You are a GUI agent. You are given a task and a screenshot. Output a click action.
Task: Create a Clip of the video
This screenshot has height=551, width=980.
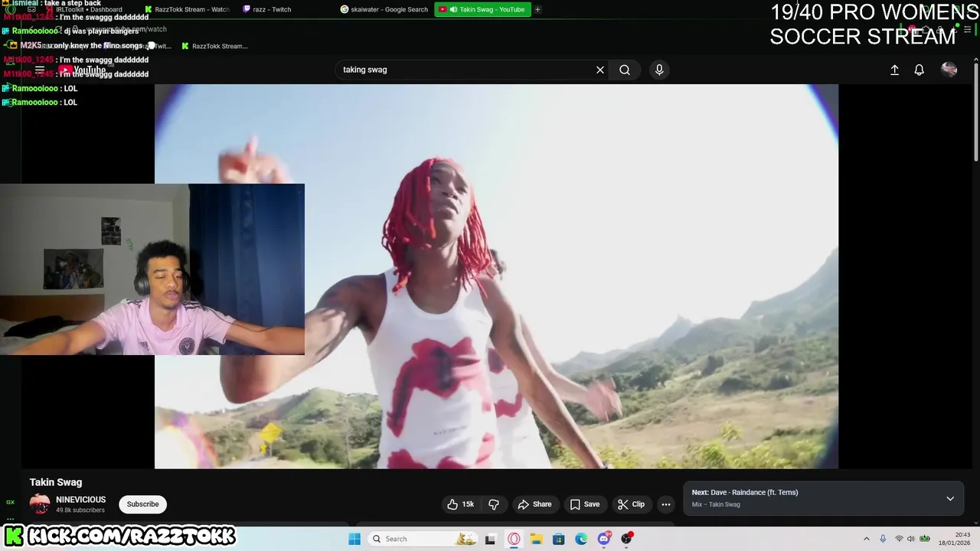(x=632, y=504)
